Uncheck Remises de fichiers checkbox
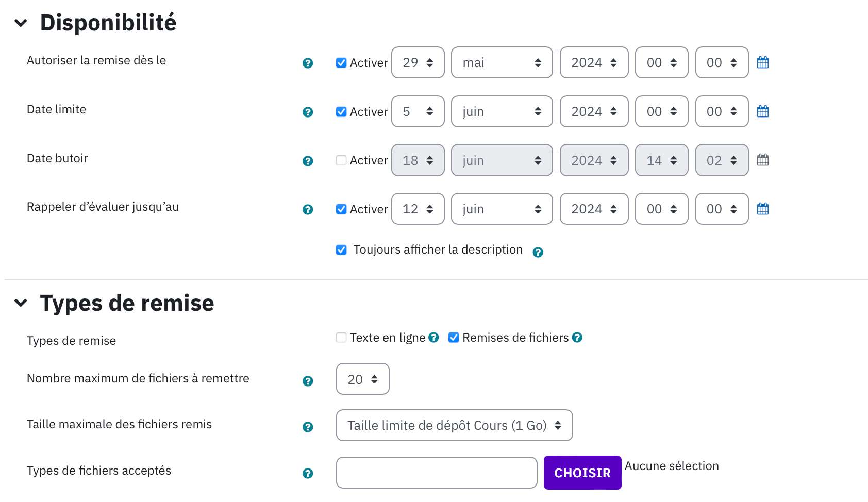Viewport: 868px width, 502px height. pyautogui.click(x=454, y=337)
